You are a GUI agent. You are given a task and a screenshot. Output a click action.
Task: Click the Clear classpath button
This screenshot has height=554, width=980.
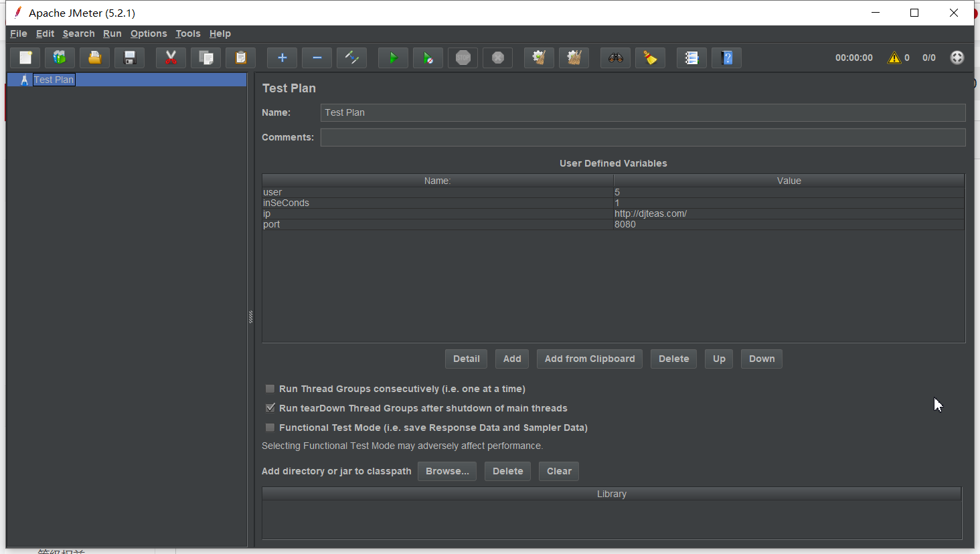point(559,471)
